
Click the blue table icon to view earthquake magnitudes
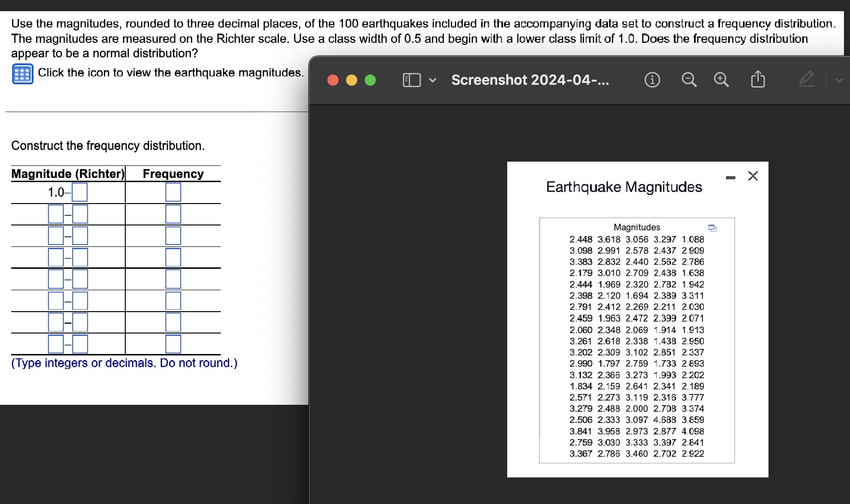[x=22, y=73]
